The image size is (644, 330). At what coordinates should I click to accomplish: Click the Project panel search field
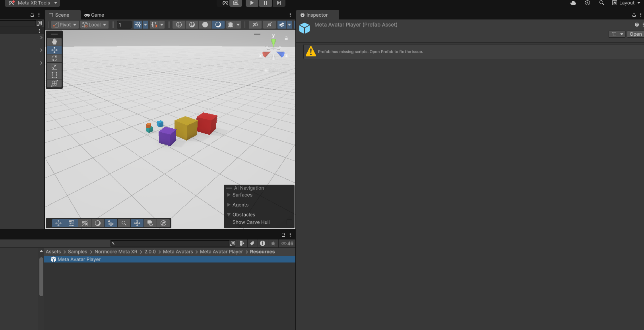(171, 243)
